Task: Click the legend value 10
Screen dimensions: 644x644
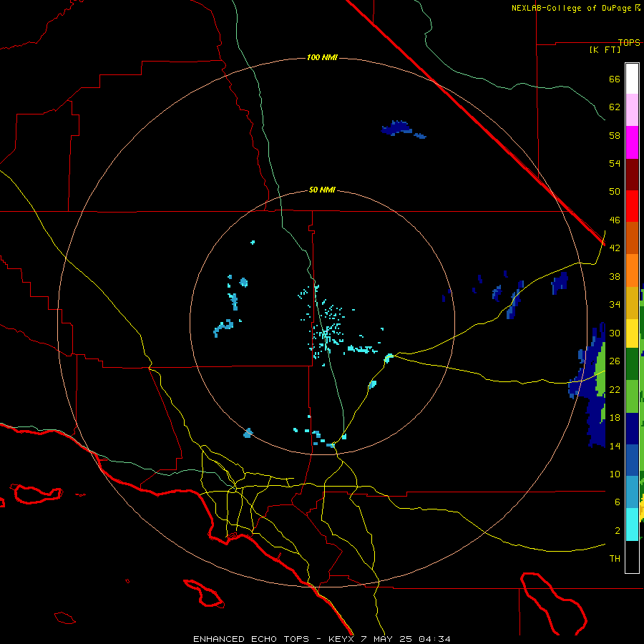Action: [615, 474]
